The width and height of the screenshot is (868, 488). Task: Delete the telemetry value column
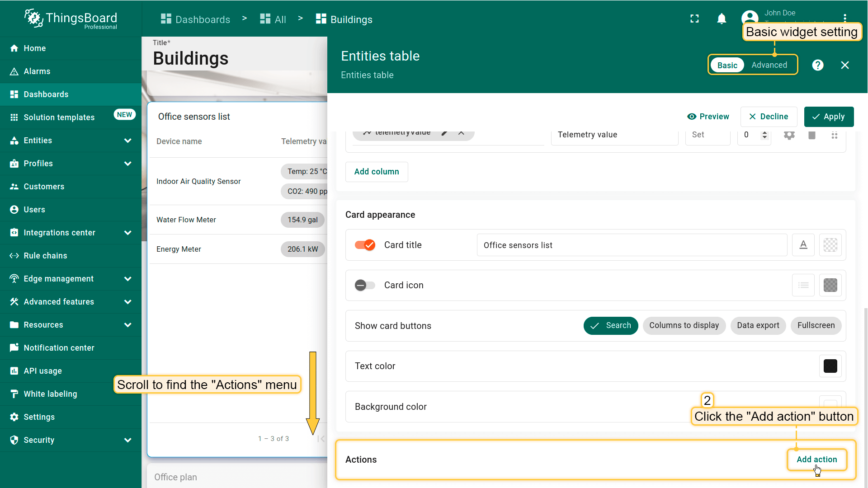point(812,135)
